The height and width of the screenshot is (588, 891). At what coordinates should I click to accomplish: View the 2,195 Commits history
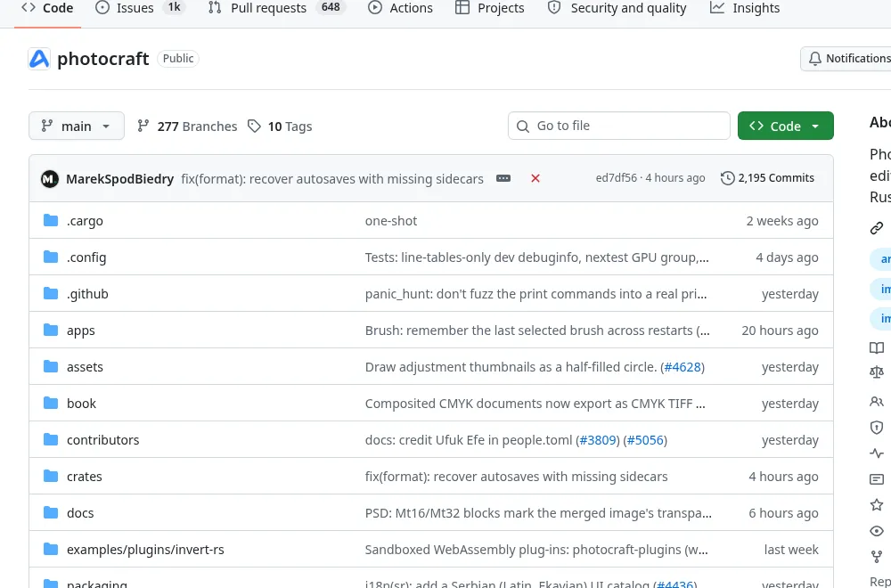tap(768, 178)
